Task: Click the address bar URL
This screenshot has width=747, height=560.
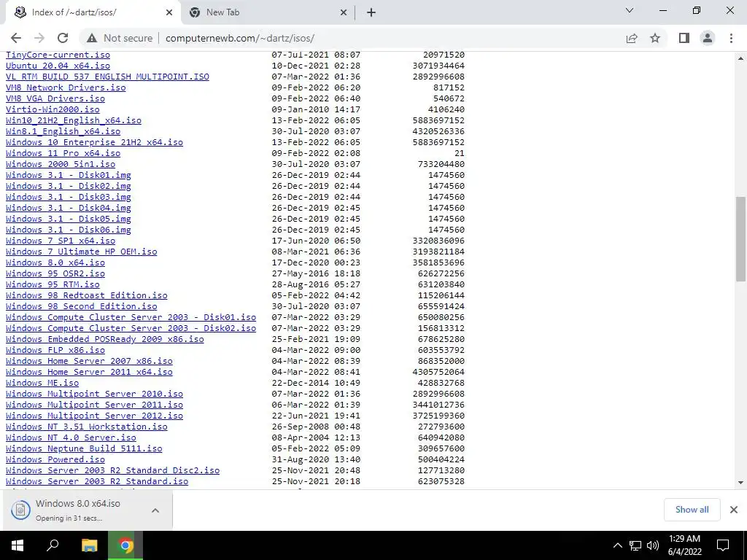Action: click(x=239, y=38)
